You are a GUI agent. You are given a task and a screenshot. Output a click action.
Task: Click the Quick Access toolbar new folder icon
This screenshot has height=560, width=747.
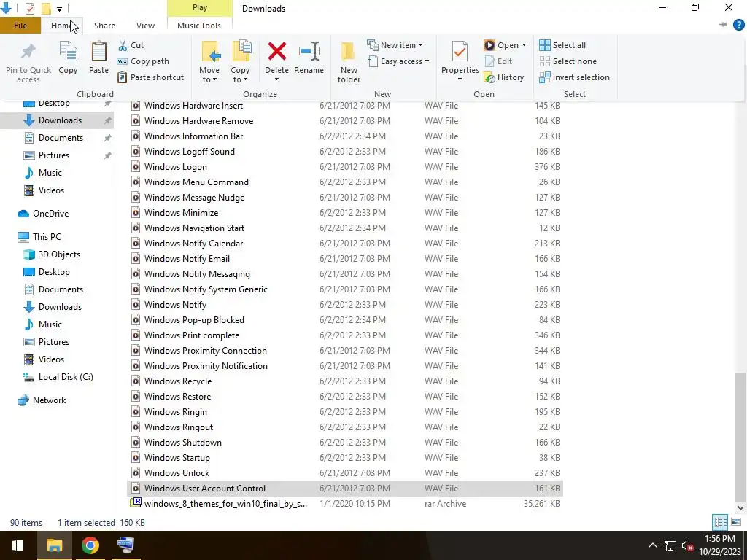click(x=46, y=9)
